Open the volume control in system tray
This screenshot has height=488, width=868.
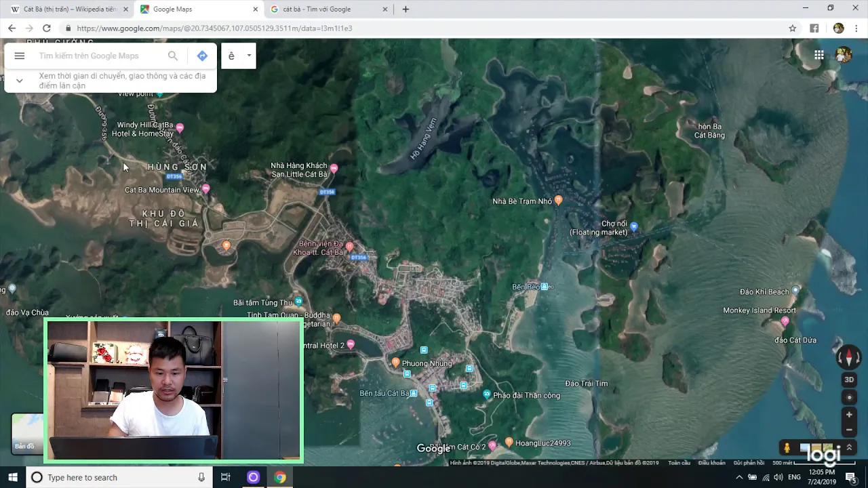pyautogui.click(x=778, y=477)
